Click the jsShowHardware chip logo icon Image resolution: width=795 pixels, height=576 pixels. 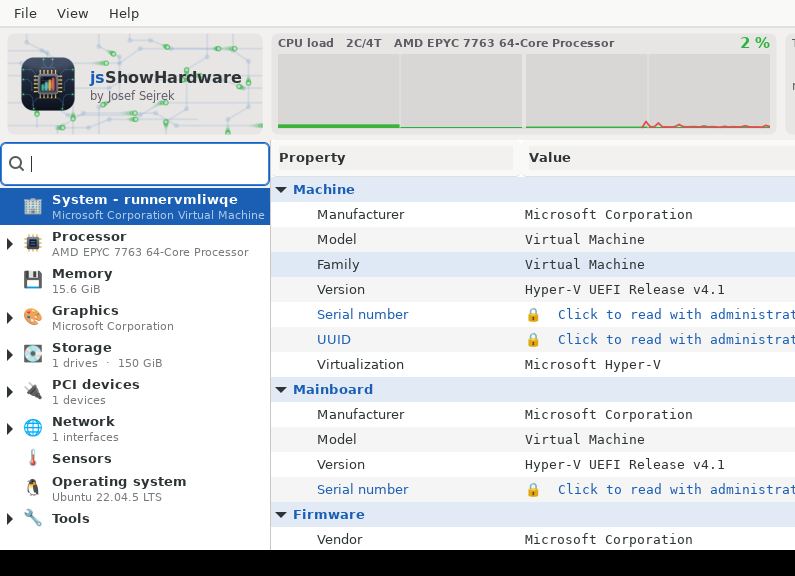click(x=48, y=84)
